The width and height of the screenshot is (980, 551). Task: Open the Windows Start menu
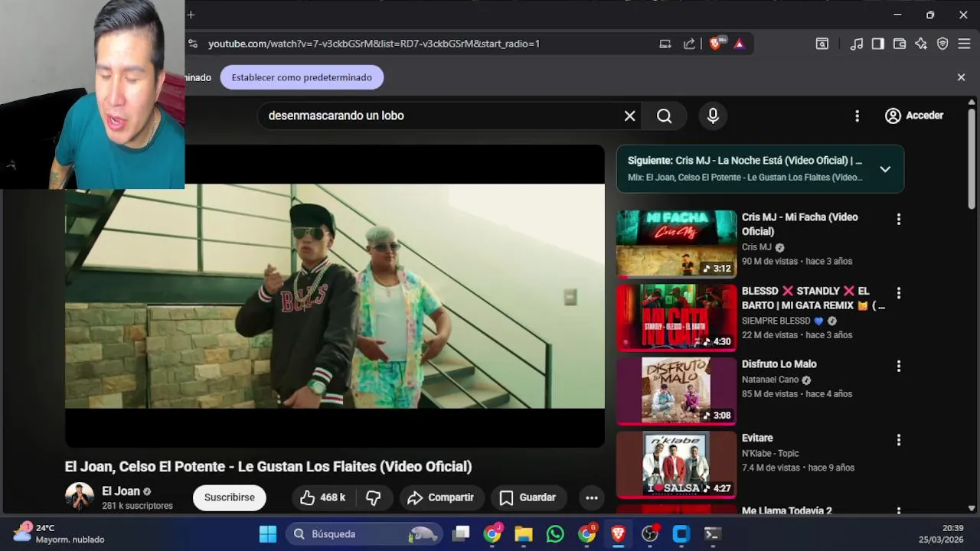tap(268, 534)
